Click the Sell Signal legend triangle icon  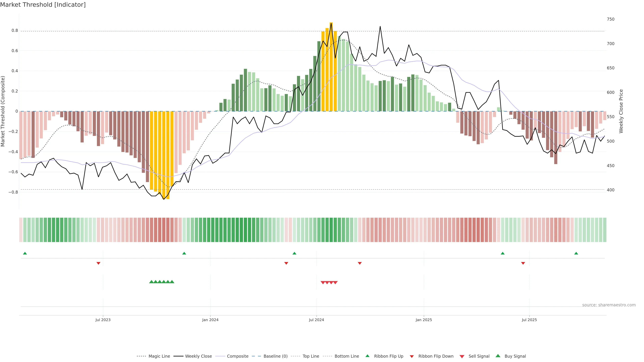click(462, 356)
